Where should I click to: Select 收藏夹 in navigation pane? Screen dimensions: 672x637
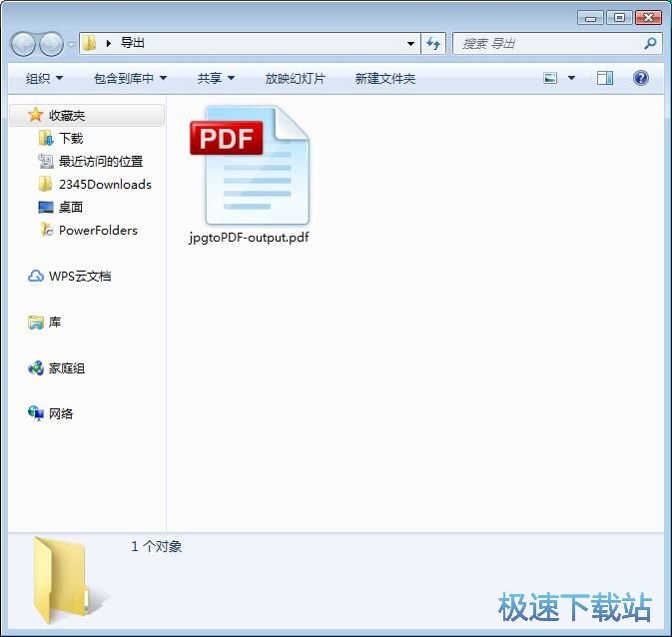pyautogui.click(x=87, y=115)
